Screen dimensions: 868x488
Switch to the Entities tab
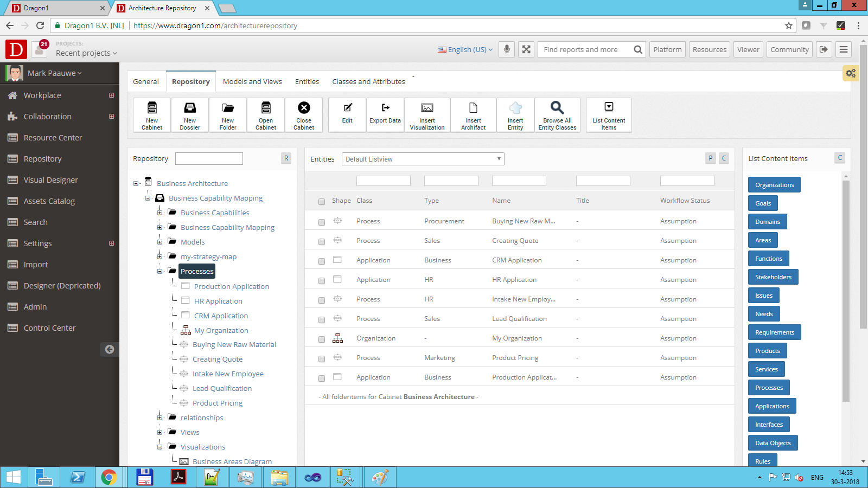click(x=307, y=81)
